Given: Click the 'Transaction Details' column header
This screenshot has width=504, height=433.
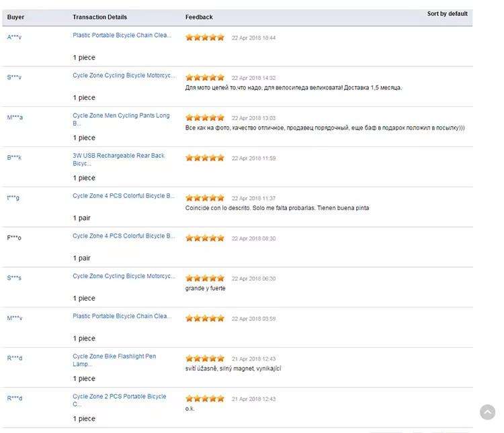Looking at the screenshot, I should [x=99, y=17].
